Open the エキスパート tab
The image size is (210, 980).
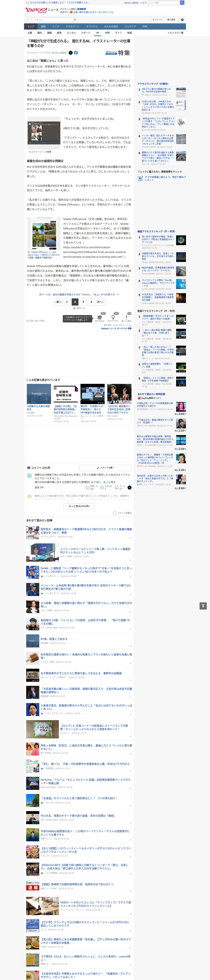pyautogui.click(x=72, y=27)
